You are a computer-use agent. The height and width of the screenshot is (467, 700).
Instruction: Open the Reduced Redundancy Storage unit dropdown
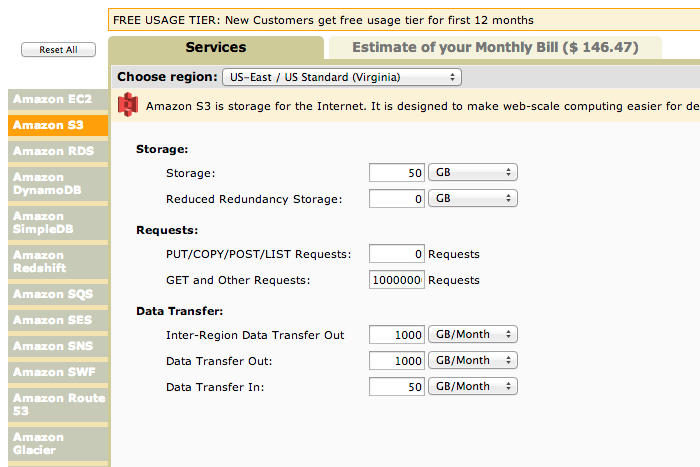(x=473, y=198)
